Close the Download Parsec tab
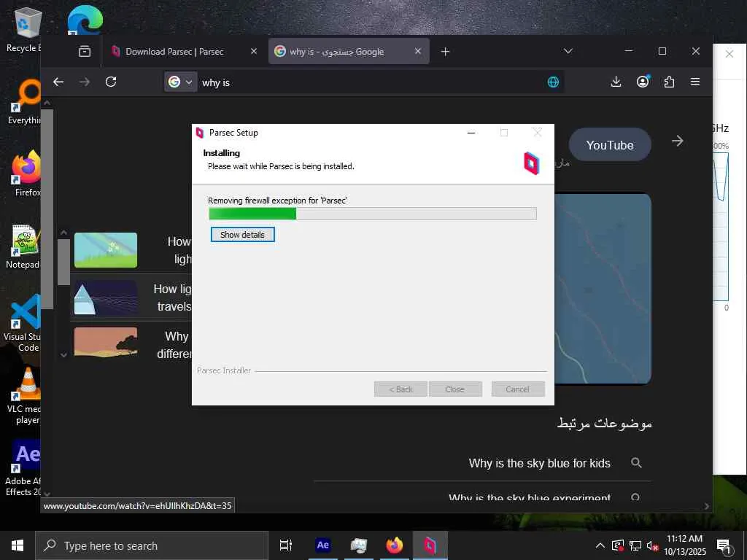Image resolution: width=747 pixels, height=560 pixels. [254, 51]
